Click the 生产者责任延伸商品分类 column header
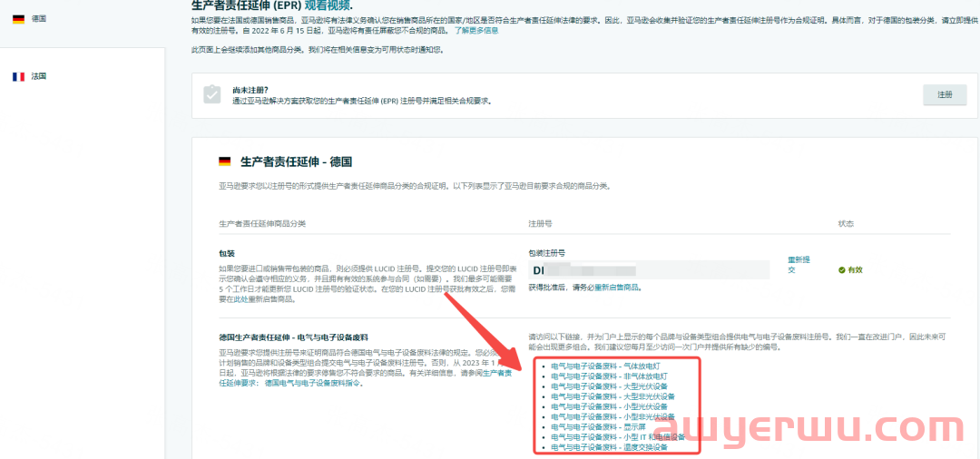Viewport: 980px width, 459px height. point(262,223)
